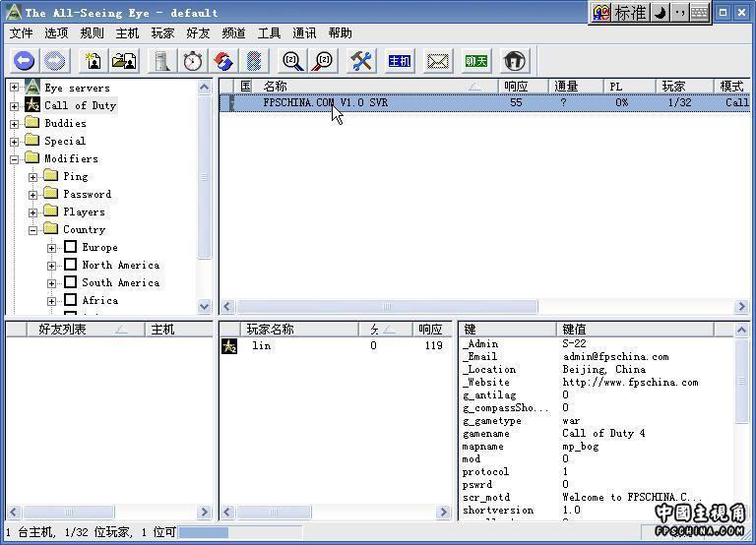Screen dimensions: 756x545
Task: Click the envelope messages icon
Action: click(x=438, y=61)
